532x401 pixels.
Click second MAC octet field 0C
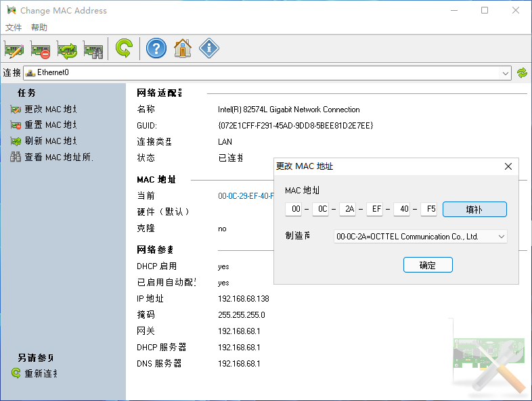point(320,209)
